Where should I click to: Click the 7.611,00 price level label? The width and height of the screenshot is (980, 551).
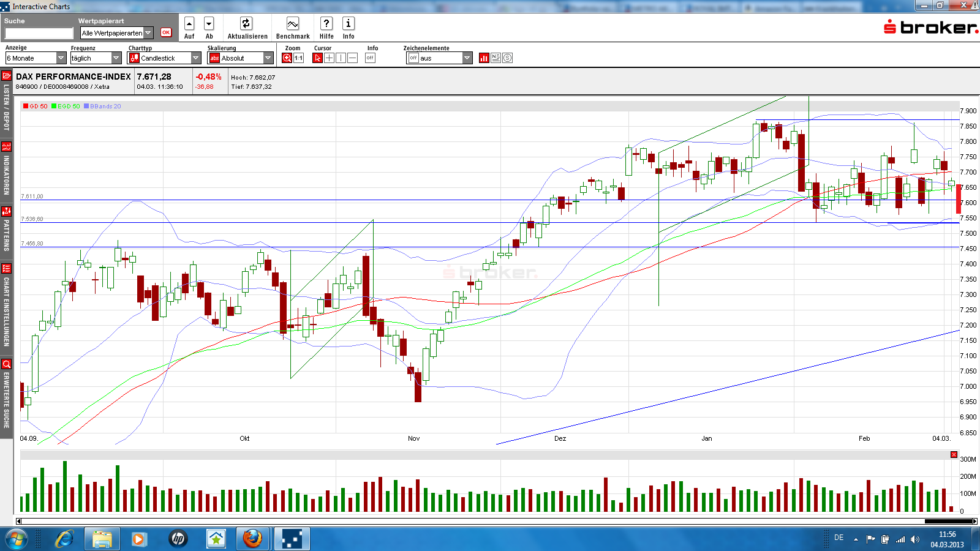tap(32, 197)
